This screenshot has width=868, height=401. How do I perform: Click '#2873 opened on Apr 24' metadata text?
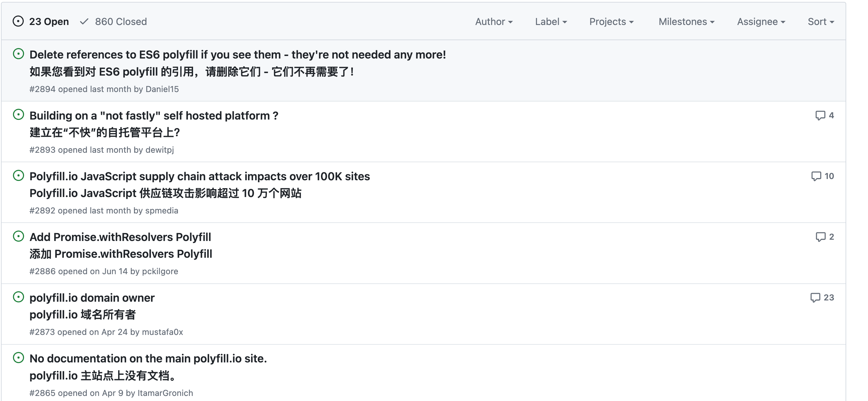click(x=79, y=332)
